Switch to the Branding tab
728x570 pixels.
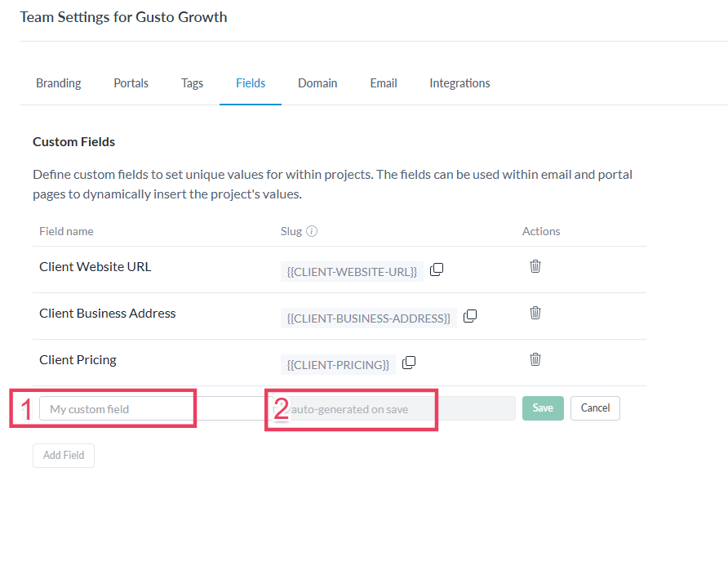pos(59,83)
